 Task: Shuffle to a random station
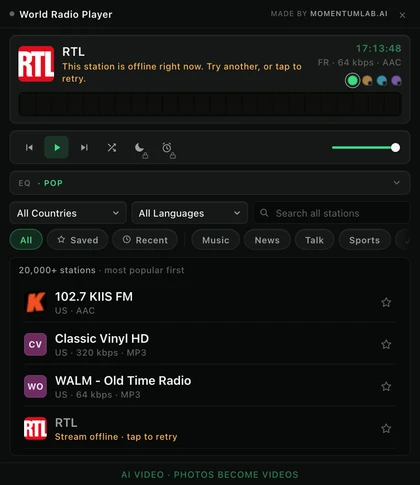coord(112,147)
